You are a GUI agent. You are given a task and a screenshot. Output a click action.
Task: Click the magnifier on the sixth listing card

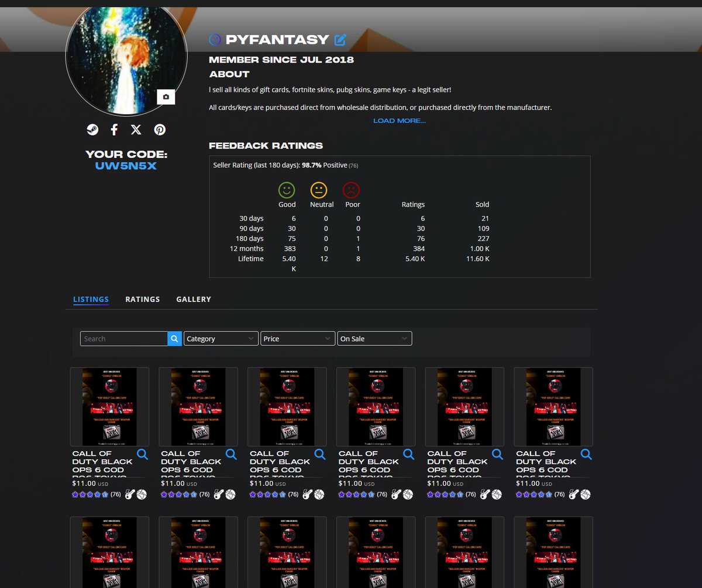[x=586, y=455]
